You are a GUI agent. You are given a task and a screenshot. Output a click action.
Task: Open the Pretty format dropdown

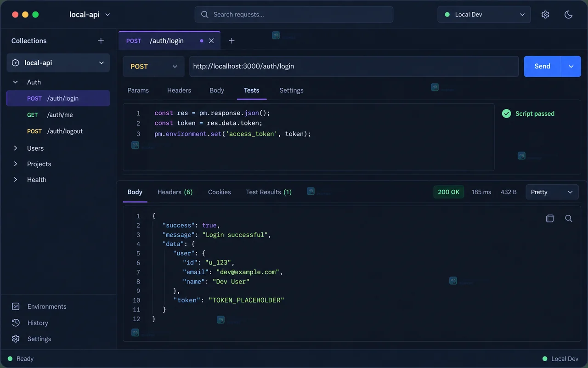point(552,192)
